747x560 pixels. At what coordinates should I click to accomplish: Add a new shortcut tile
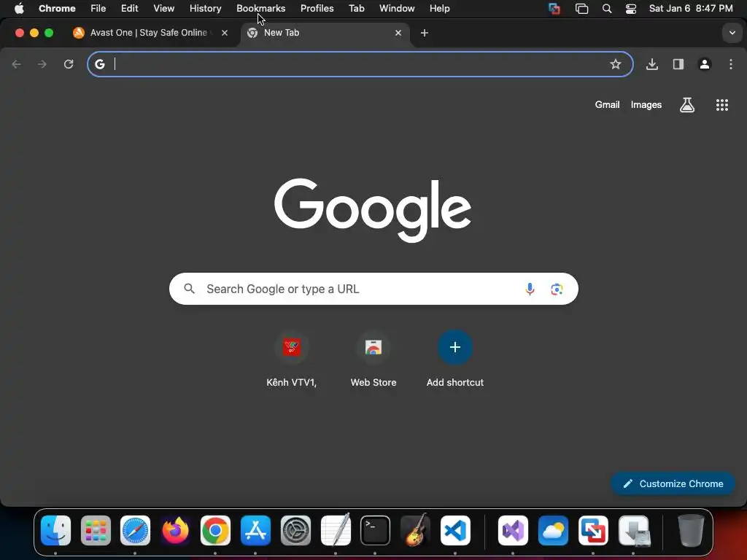pos(455,359)
